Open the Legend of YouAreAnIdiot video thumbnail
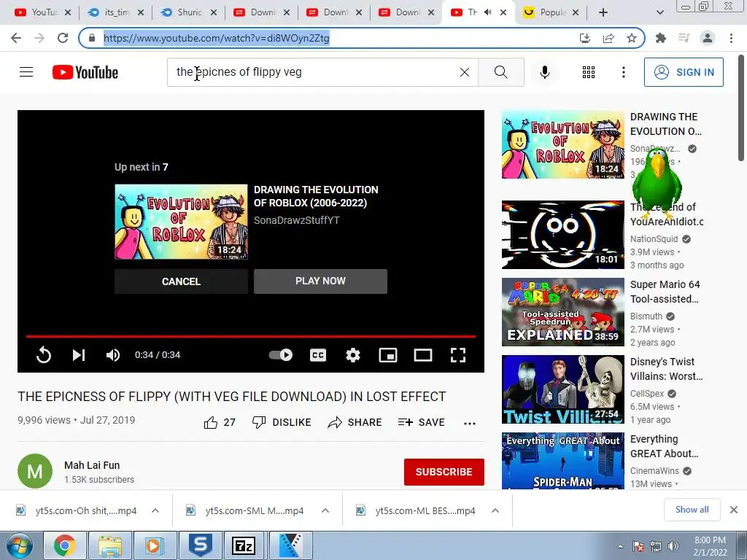Viewport: 747px width, 560px height. tap(562, 235)
